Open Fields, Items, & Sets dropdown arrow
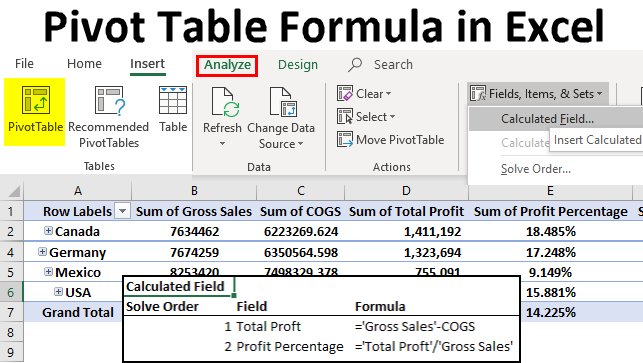The height and width of the screenshot is (363, 643). point(600,94)
